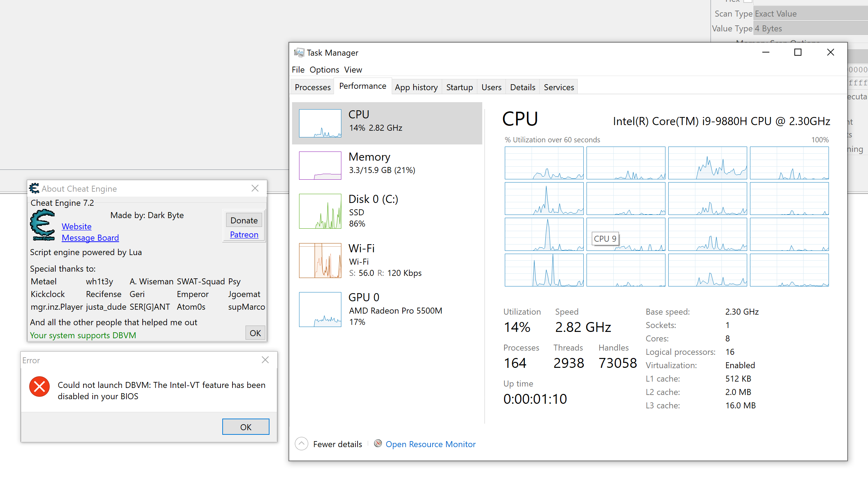Select the Disk 0 (C:) graph thumbnail
Screen dimensions: 868x482
click(320, 211)
